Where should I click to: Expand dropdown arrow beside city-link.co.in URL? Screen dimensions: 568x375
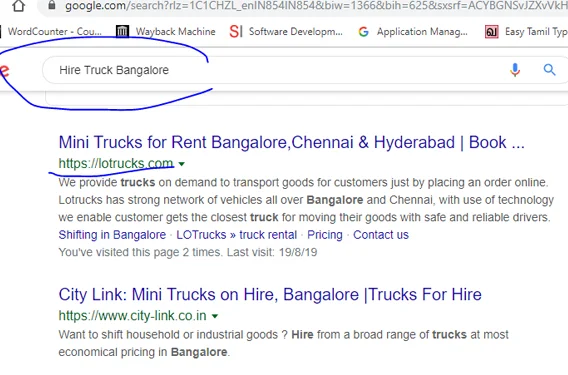tap(215, 316)
